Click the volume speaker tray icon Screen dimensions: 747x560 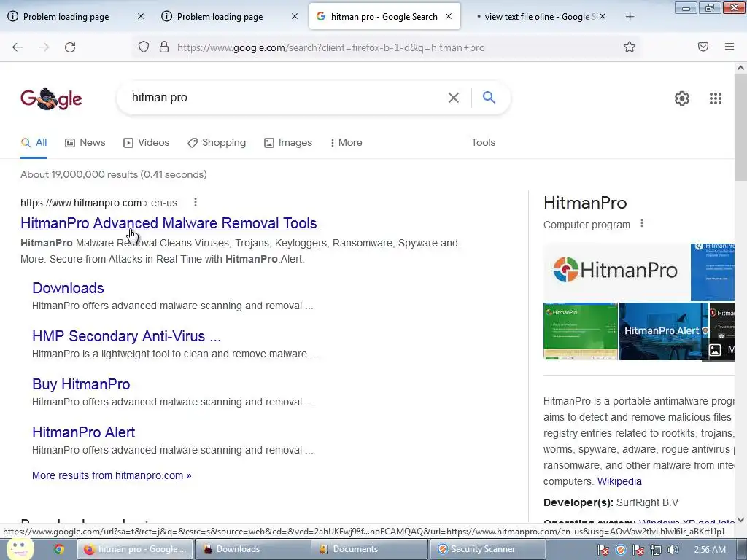[x=673, y=550]
